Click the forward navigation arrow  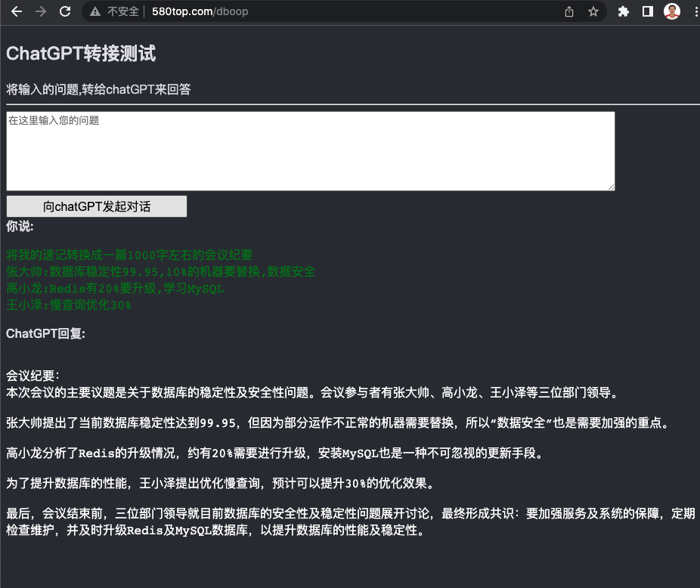pos(42,11)
